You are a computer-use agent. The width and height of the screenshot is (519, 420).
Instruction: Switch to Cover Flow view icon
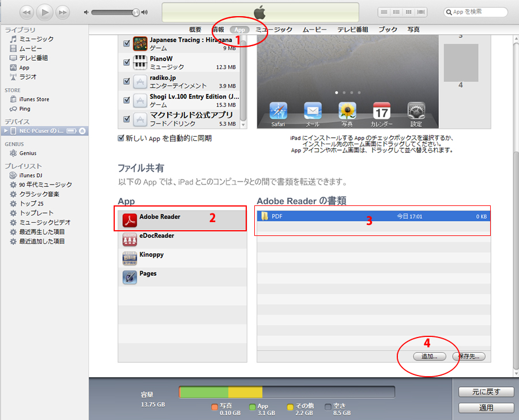click(421, 12)
